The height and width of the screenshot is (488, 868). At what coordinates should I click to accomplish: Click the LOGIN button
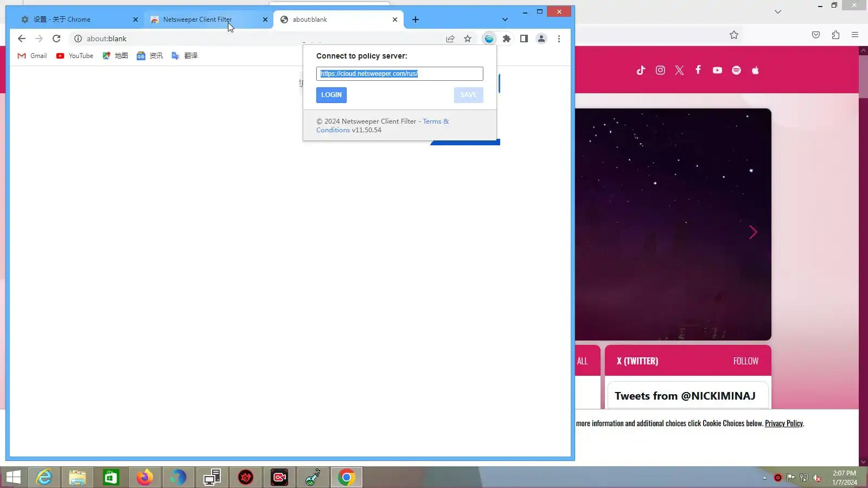point(331,95)
